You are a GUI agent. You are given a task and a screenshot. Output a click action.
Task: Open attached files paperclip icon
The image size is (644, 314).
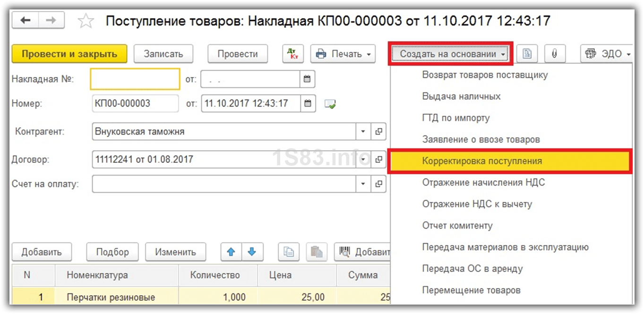(555, 54)
